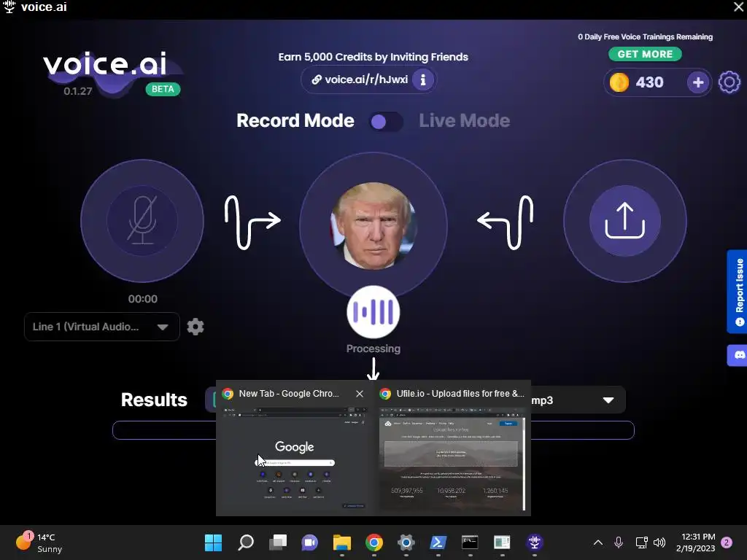
Task: Expand the mp3 results file dropdown
Action: (x=608, y=400)
